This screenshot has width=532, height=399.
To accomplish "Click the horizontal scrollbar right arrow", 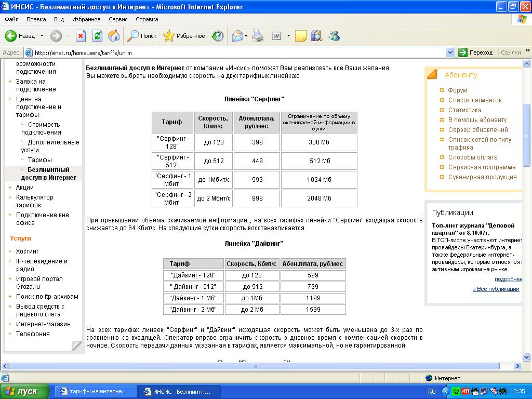I will pyautogui.click(x=517, y=366).
